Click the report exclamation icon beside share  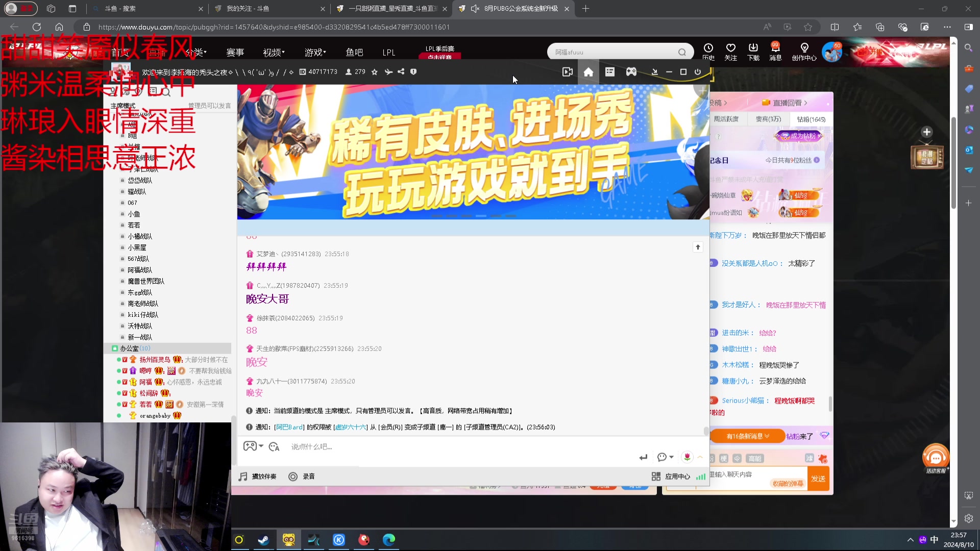413,72
